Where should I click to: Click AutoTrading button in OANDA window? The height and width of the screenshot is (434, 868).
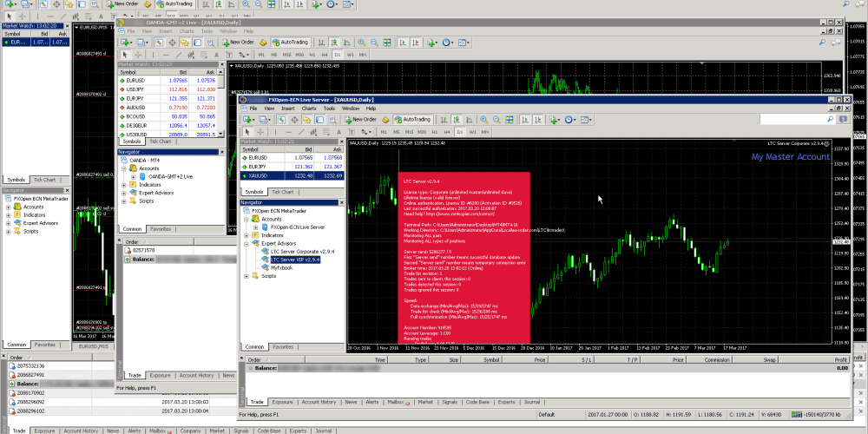[291, 42]
